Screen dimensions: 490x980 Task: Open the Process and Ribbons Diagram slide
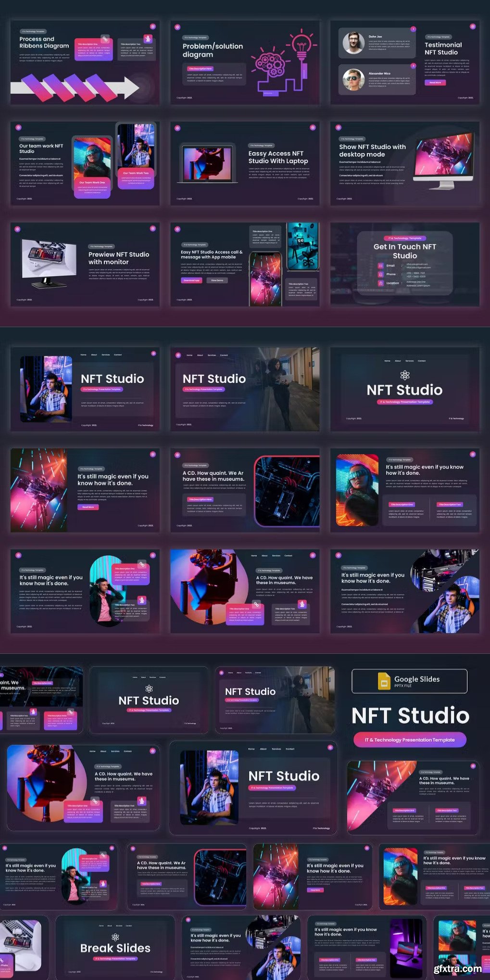pyautogui.click(x=85, y=63)
